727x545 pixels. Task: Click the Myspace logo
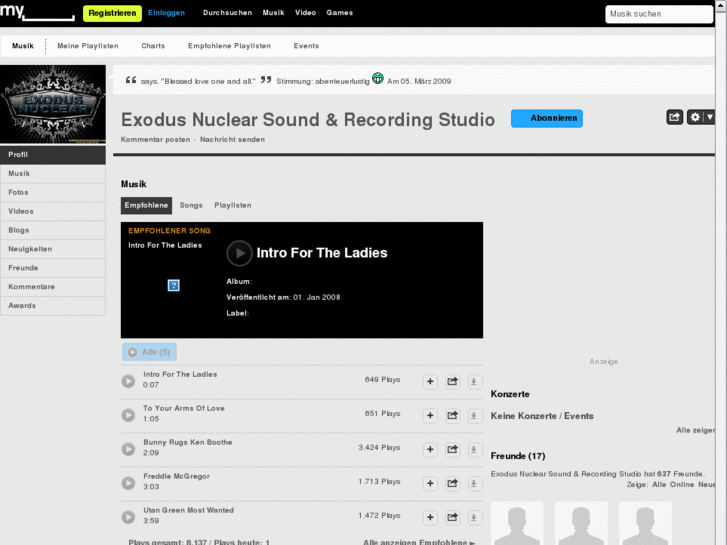pos(37,13)
